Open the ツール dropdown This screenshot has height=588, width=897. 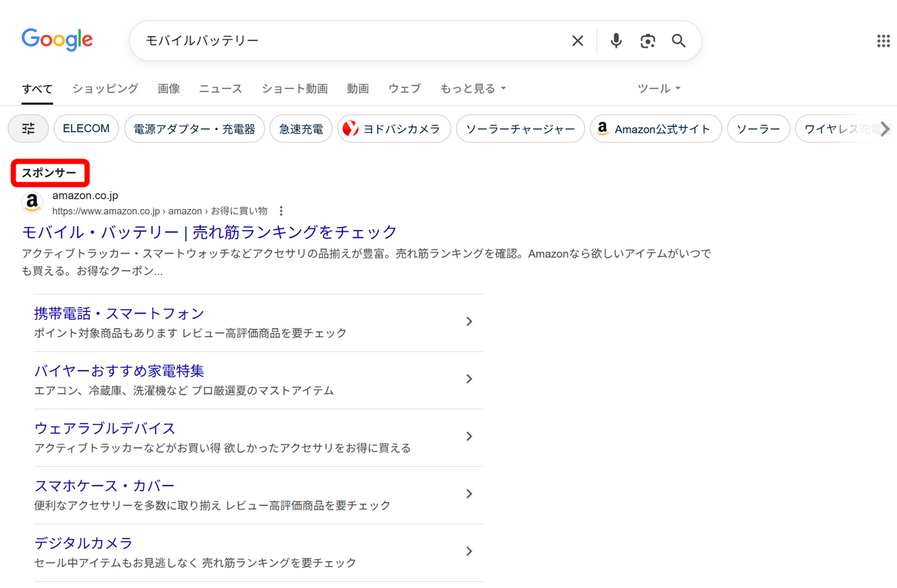(659, 89)
